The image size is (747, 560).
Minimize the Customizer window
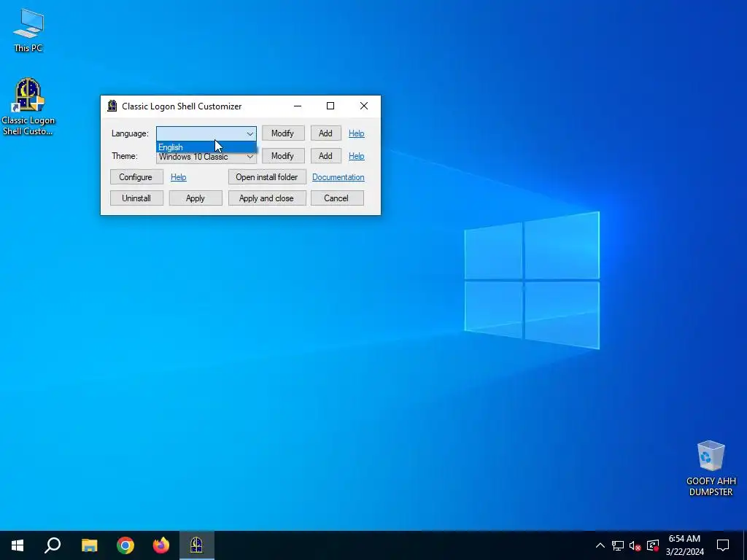click(x=298, y=106)
